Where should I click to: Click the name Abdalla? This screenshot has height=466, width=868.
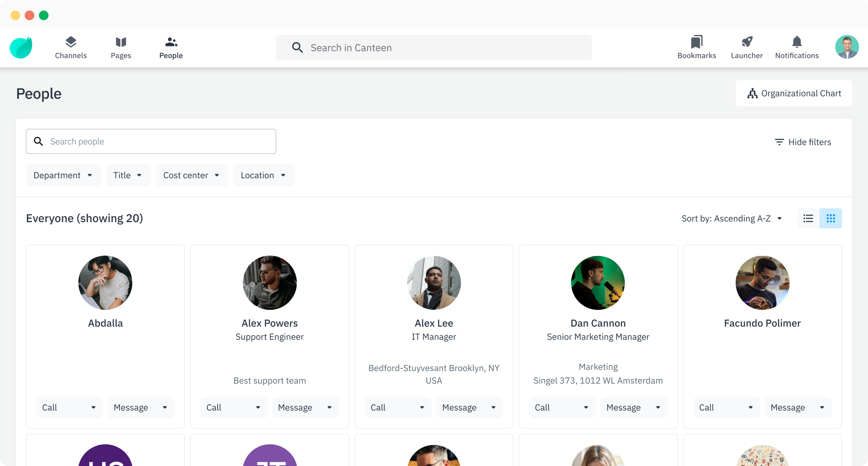(x=105, y=323)
